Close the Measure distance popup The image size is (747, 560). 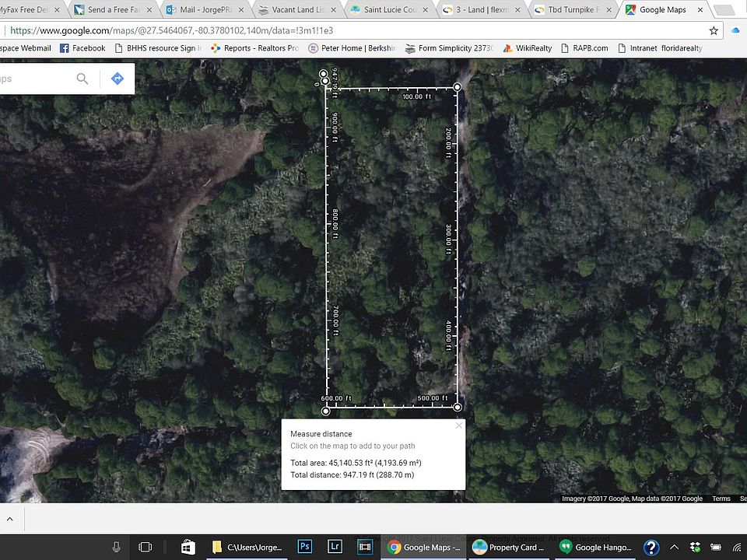[458, 425]
